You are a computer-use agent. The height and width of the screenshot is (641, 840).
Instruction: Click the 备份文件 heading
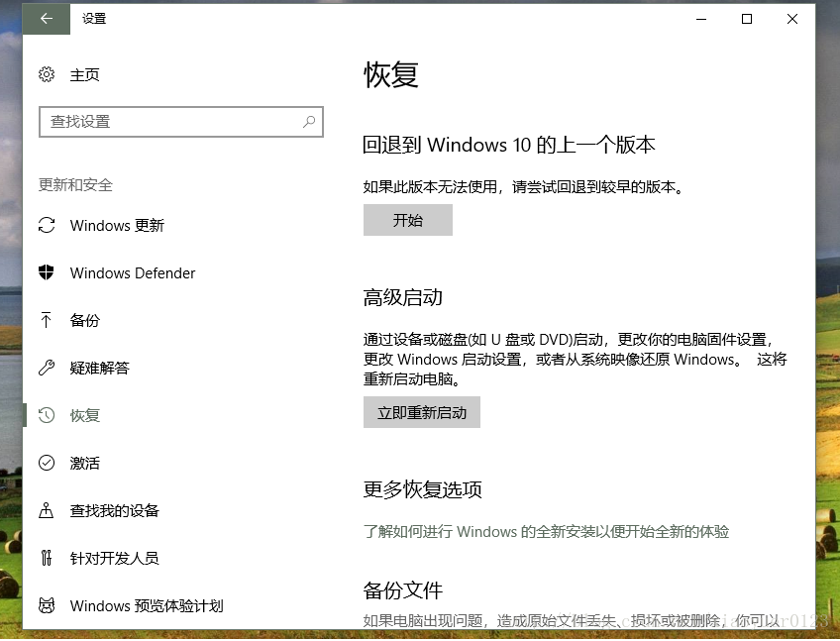(403, 590)
